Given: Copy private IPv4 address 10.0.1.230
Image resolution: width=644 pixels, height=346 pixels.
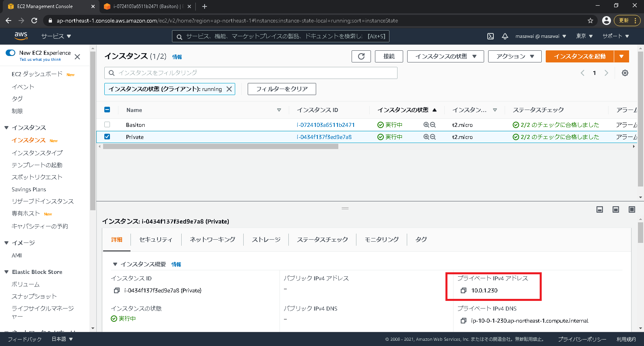Looking at the screenshot, I should point(463,290).
